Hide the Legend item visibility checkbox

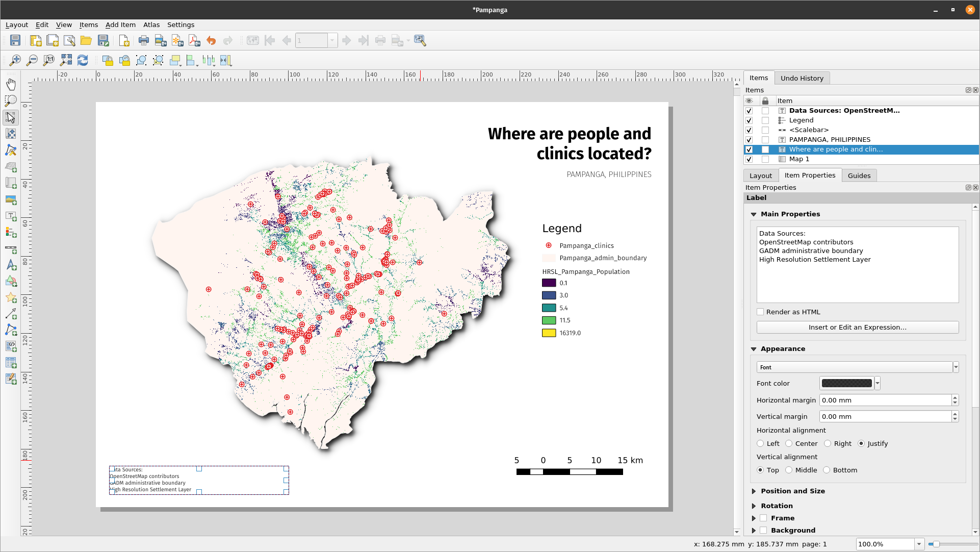pyautogui.click(x=749, y=120)
